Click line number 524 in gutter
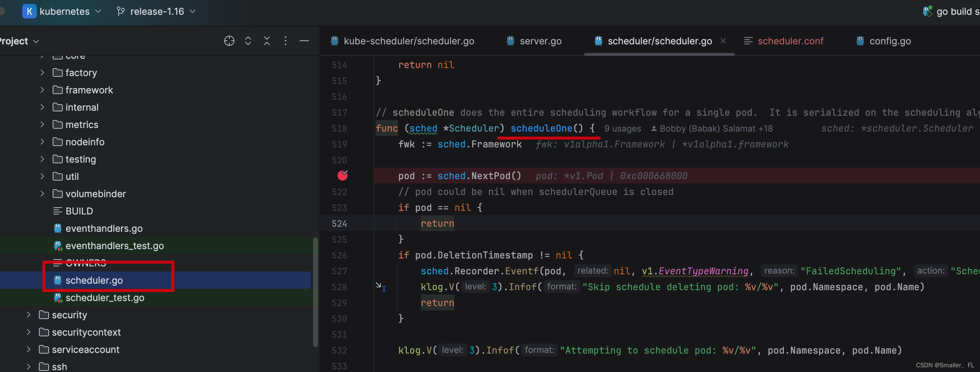980x372 pixels. tap(339, 223)
